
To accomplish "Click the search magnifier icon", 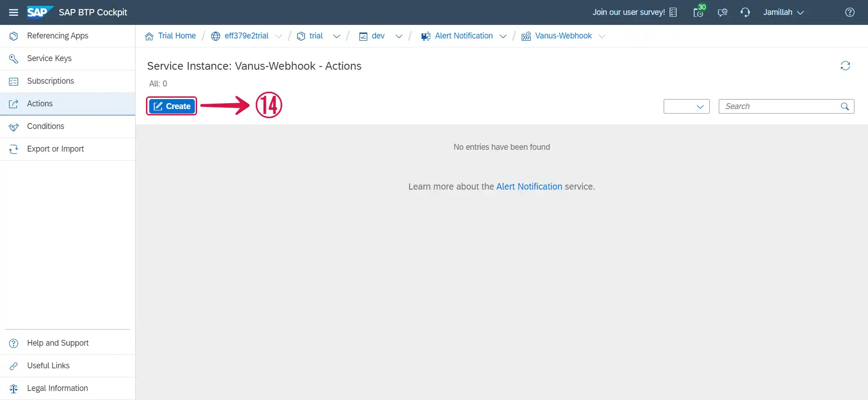I will pos(845,106).
